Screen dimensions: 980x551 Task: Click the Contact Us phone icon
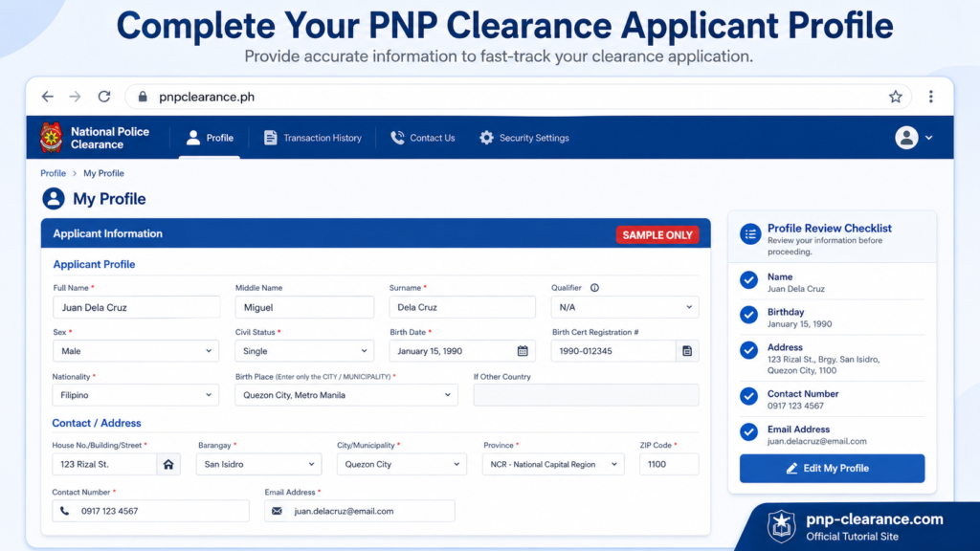[397, 138]
